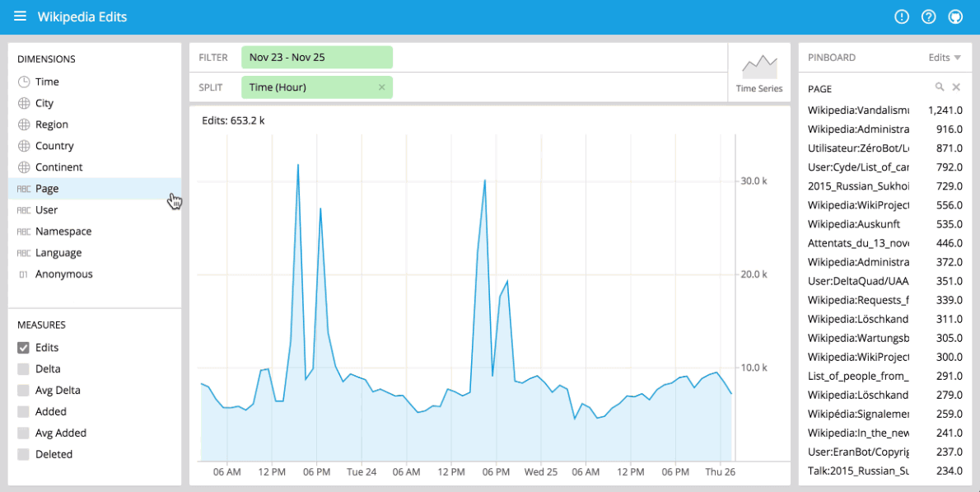This screenshot has width=980, height=492.
Task: Click the ABC icon beside Language
Action: (x=24, y=252)
